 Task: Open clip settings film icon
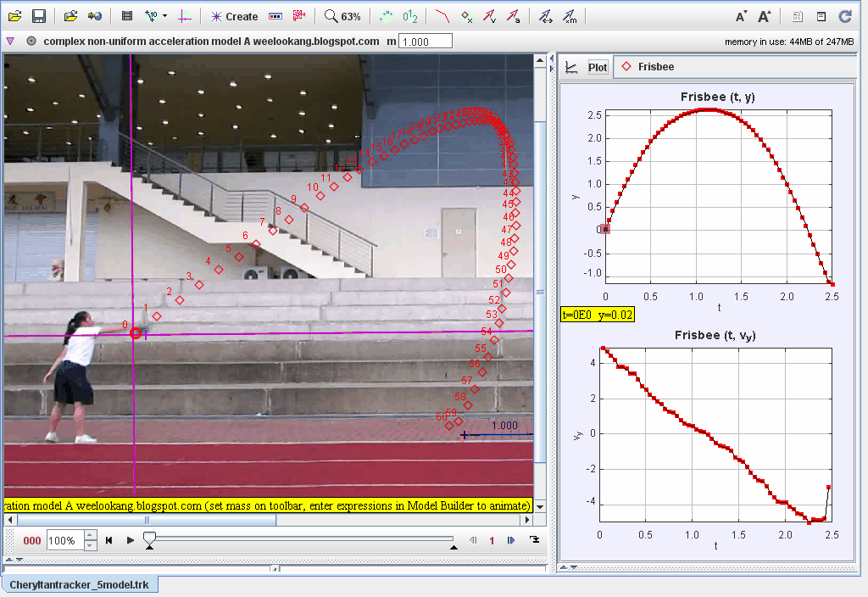point(127,16)
